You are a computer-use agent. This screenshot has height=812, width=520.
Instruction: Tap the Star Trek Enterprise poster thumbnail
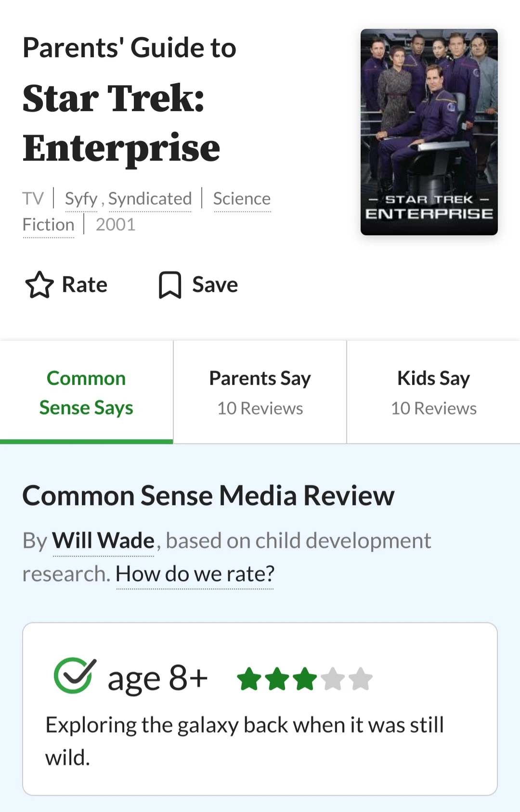429,132
